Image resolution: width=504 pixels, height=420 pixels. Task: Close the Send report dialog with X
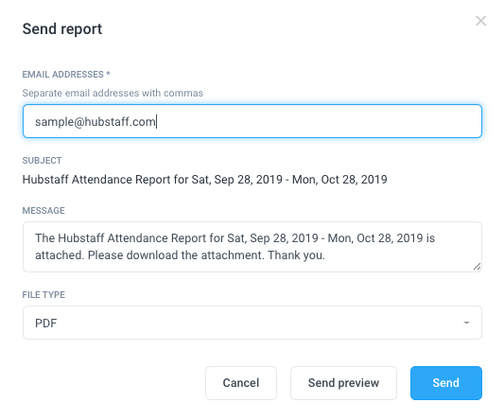(480, 21)
